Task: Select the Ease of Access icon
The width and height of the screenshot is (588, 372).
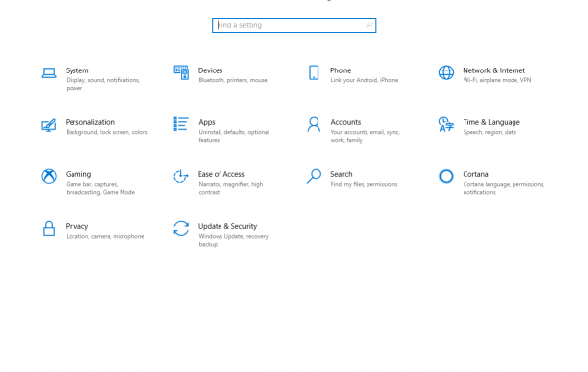Action: point(181,176)
